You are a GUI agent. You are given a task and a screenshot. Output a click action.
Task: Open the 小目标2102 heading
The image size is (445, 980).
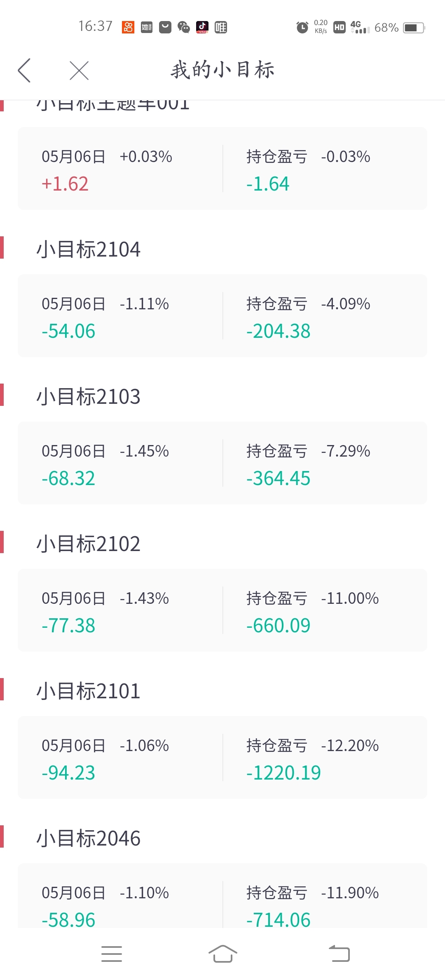coord(89,544)
